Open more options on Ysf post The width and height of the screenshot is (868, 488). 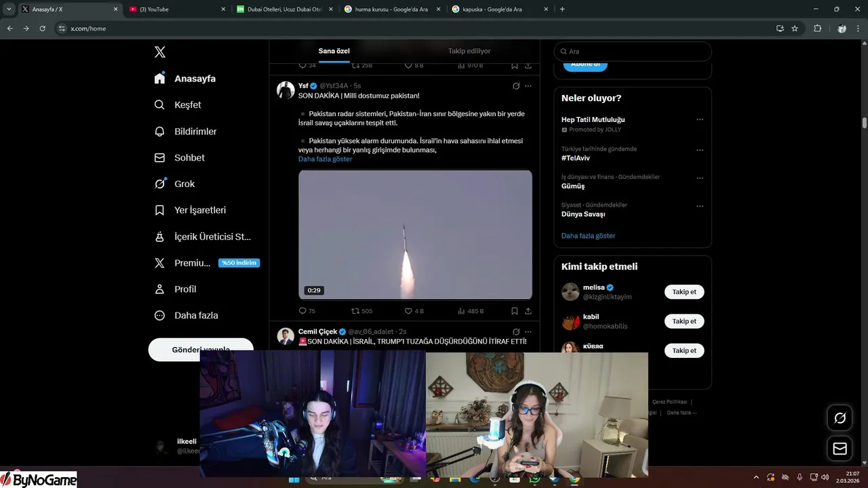(x=528, y=86)
